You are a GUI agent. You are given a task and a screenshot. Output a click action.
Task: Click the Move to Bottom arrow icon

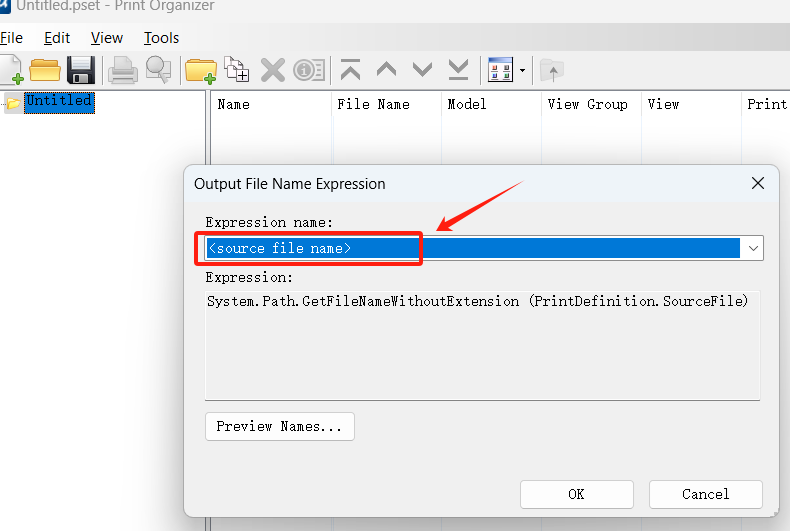coord(458,70)
